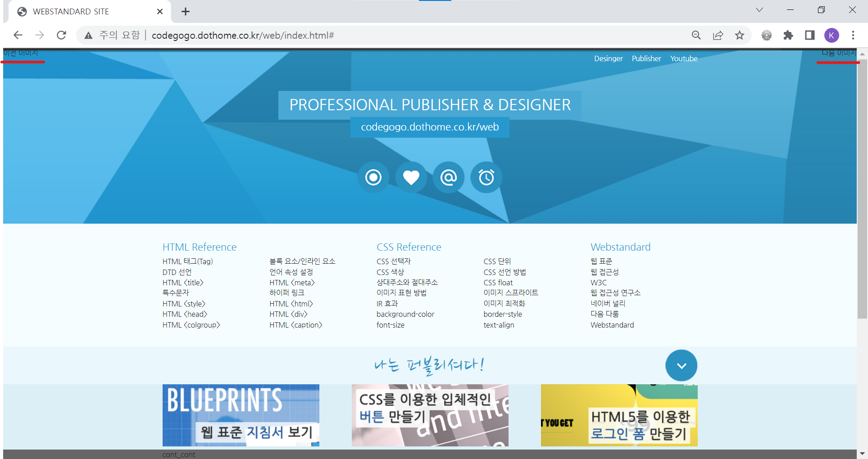868x459 pixels.
Task: Open the background-color link
Action: coord(405,314)
